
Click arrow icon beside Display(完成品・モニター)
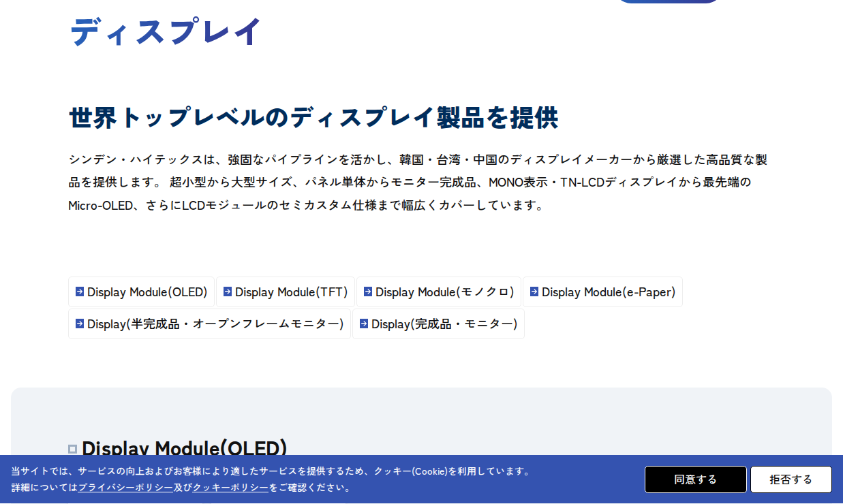(x=364, y=324)
